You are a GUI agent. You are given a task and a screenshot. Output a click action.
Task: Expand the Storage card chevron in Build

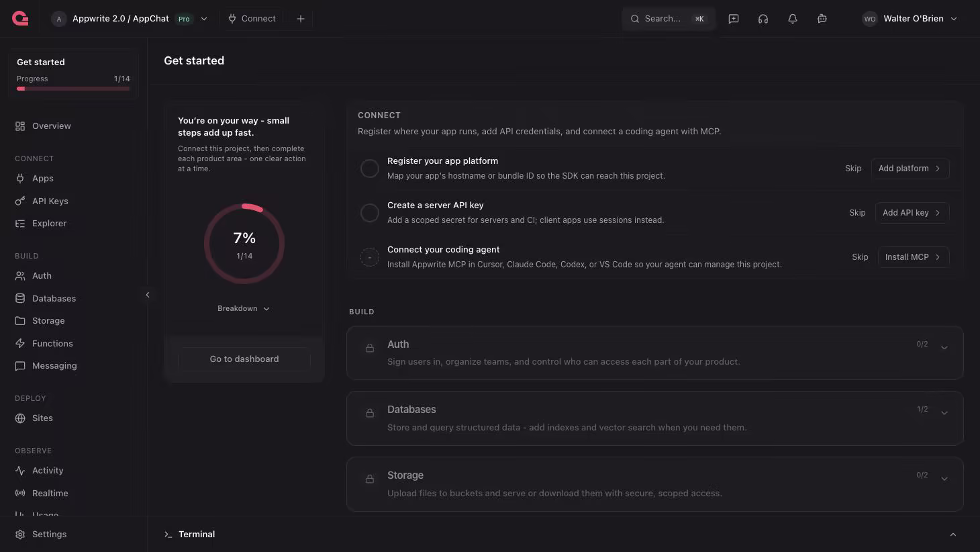pos(944,479)
